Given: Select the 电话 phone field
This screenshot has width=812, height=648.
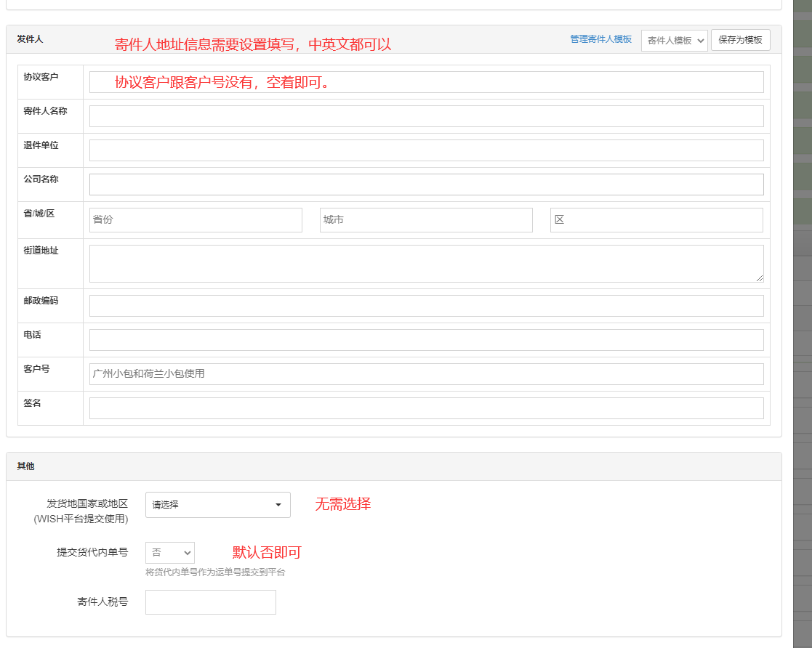Looking at the screenshot, I should tap(426, 340).
